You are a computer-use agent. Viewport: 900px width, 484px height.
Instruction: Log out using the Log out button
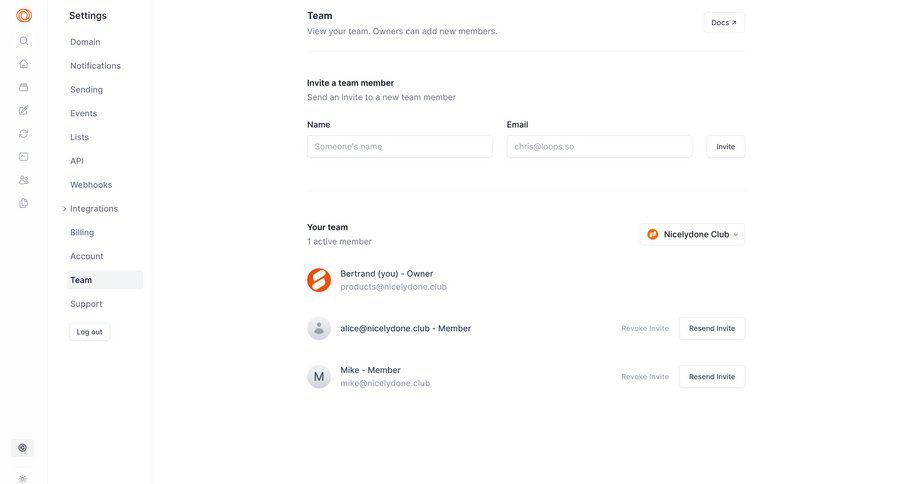pyautogui.click(x=90, y=332)
